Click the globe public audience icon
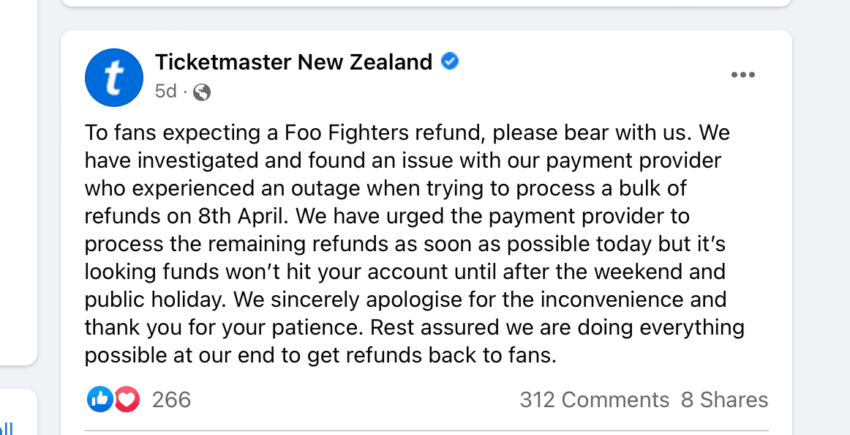This screenshot has height=435, width=850. tap(202, 92)
